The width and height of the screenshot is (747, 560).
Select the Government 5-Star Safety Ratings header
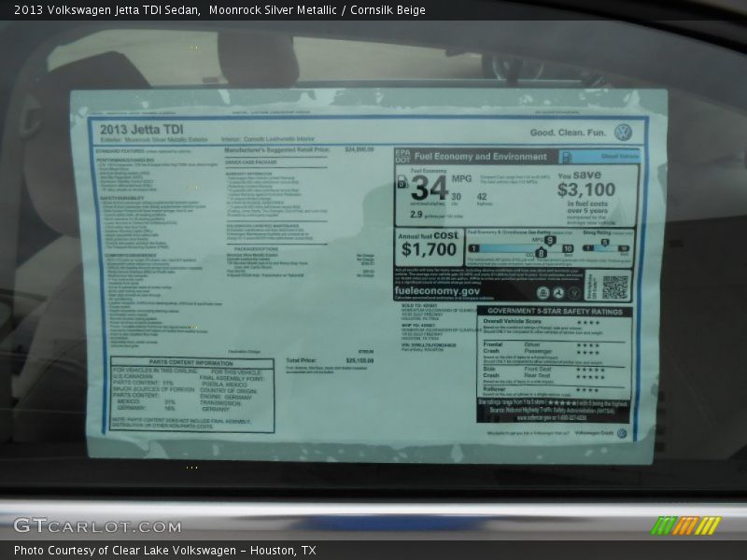point(555,311)
